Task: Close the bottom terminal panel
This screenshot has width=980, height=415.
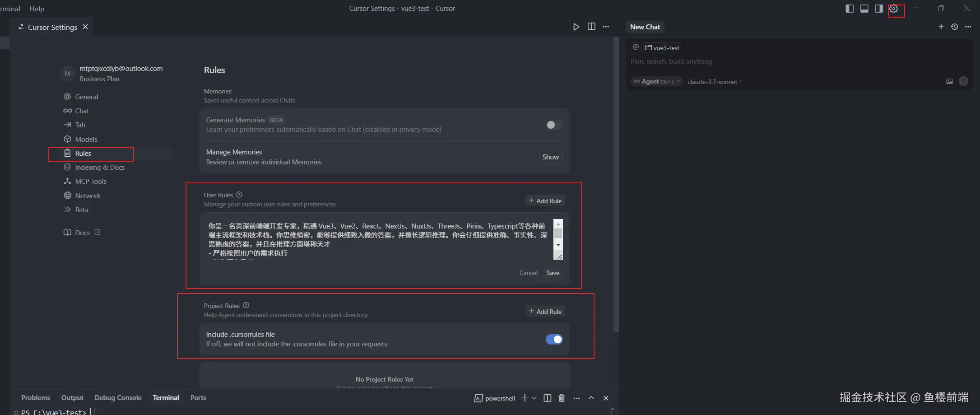Action: click(606, 398)
